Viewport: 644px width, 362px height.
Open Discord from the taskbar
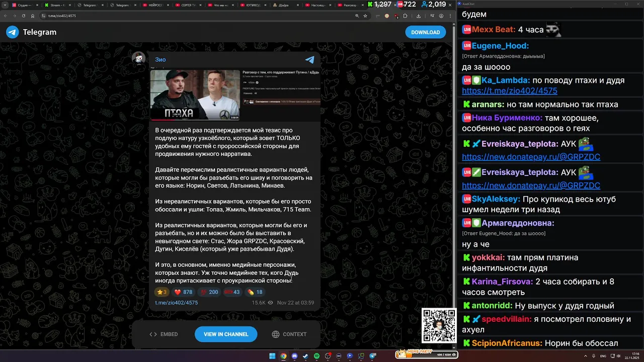click(294, 356)
